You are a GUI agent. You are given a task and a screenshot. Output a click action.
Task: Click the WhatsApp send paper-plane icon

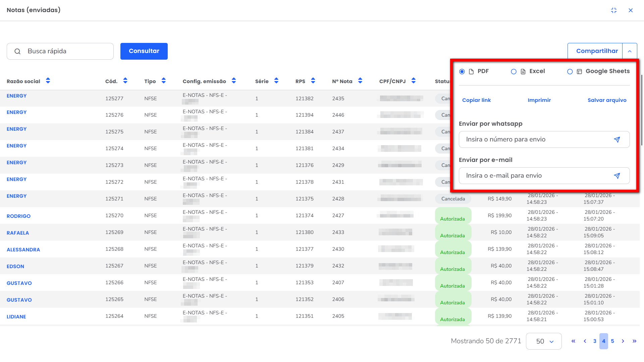[617, 139]
